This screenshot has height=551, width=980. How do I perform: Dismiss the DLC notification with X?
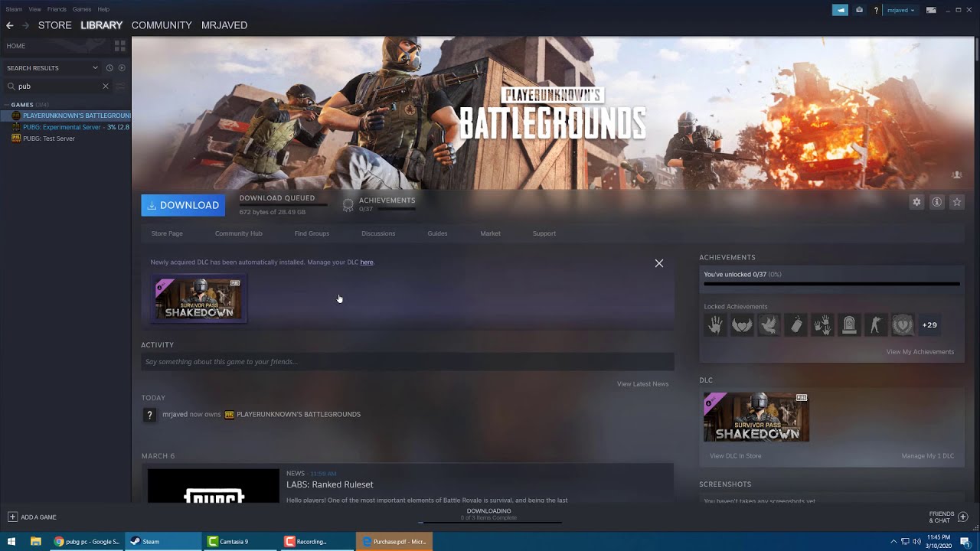point(659,263)
